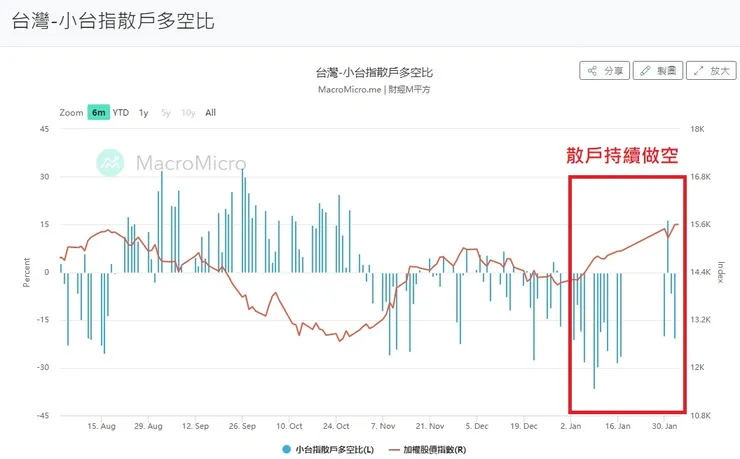Click the -45 left axis label

tap(43, 416)
